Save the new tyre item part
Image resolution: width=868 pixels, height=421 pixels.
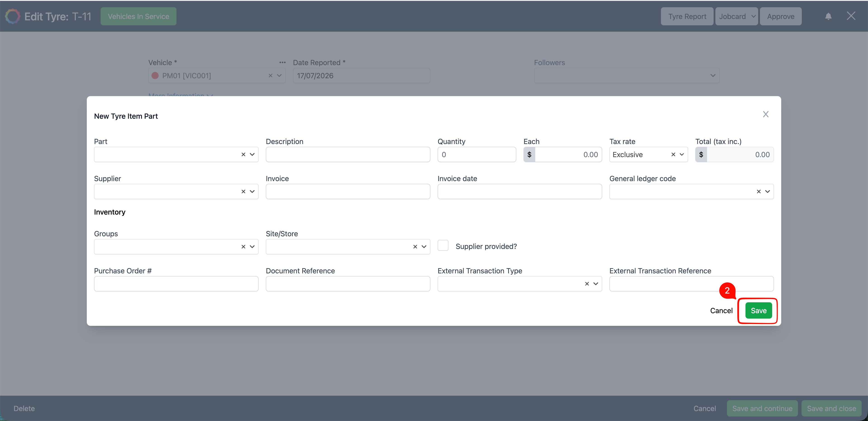[x=759, y=310]
